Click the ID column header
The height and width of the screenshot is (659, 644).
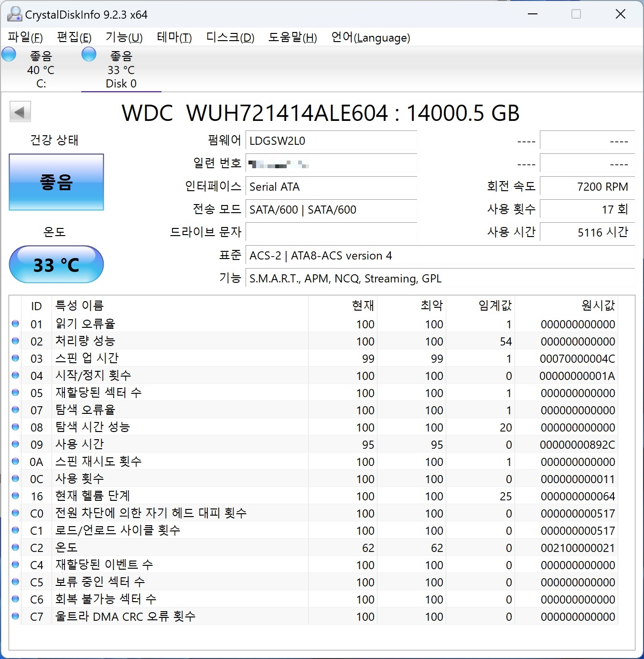point(36,305)
